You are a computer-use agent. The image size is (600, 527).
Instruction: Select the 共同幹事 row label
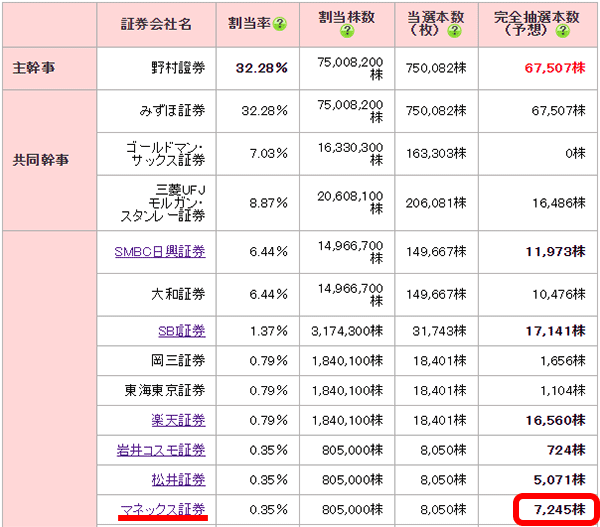[x=41, y=160]
